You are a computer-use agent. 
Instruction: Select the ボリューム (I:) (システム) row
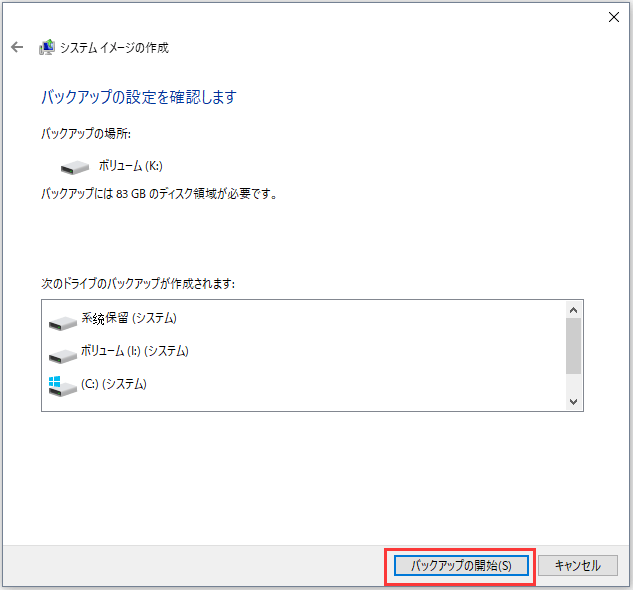303,351
